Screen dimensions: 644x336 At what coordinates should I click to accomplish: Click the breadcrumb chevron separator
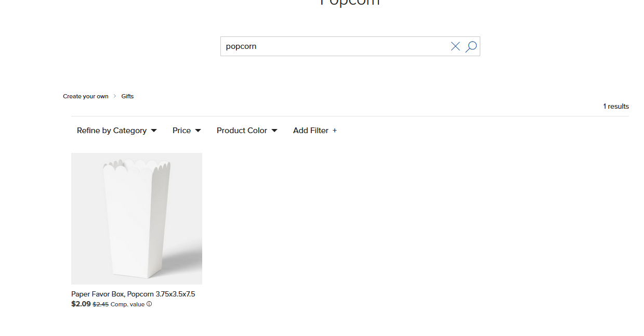(x=115, y=96)
